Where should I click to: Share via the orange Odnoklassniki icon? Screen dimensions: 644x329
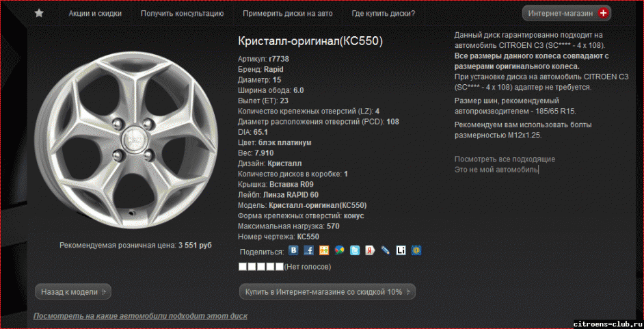point(324,250)
